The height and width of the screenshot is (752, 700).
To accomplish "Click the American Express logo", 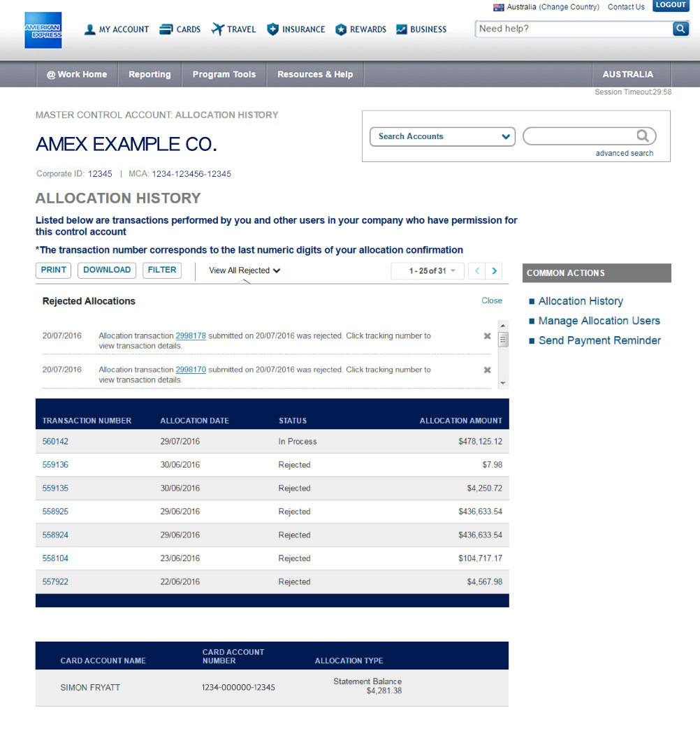I will [x=43, y=30].
